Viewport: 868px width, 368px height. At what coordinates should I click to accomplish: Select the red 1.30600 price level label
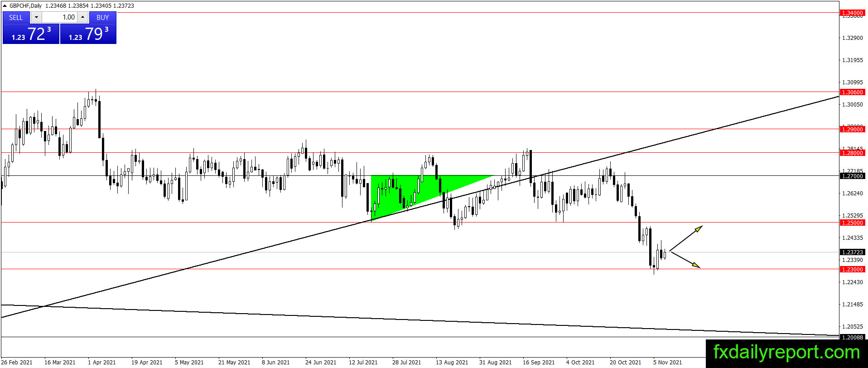tap(852, 92)
